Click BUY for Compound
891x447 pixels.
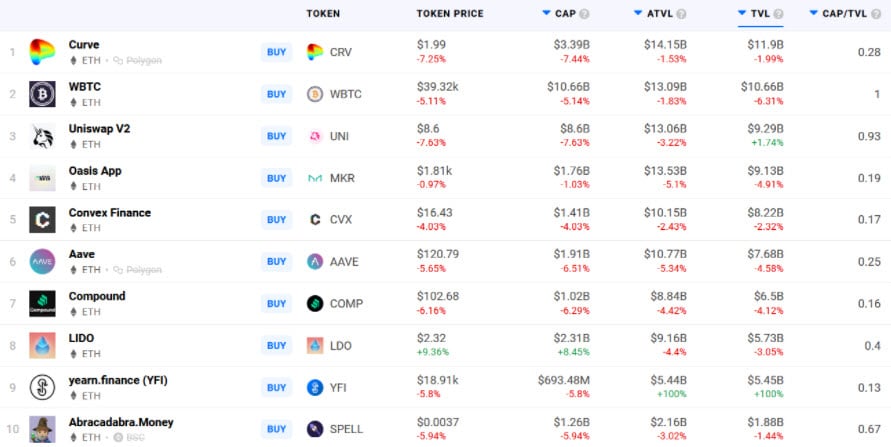click(277, 304)
